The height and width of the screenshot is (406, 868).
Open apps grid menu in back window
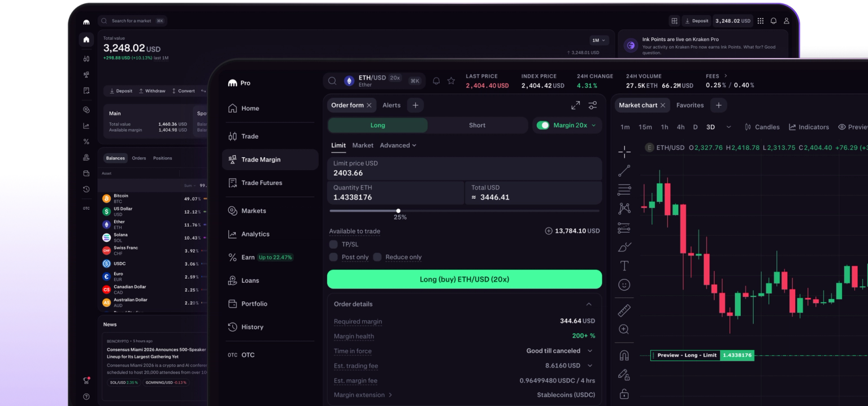point(761,21)
